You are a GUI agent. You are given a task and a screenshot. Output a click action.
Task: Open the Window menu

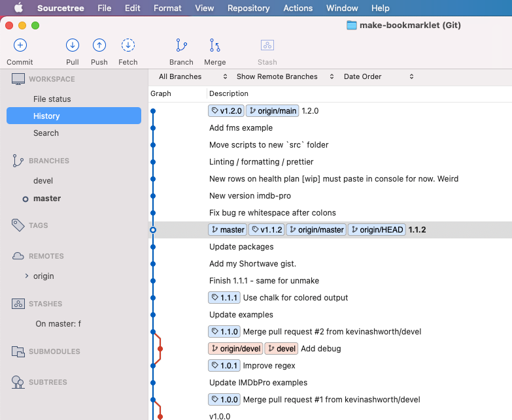pos(342,8)
